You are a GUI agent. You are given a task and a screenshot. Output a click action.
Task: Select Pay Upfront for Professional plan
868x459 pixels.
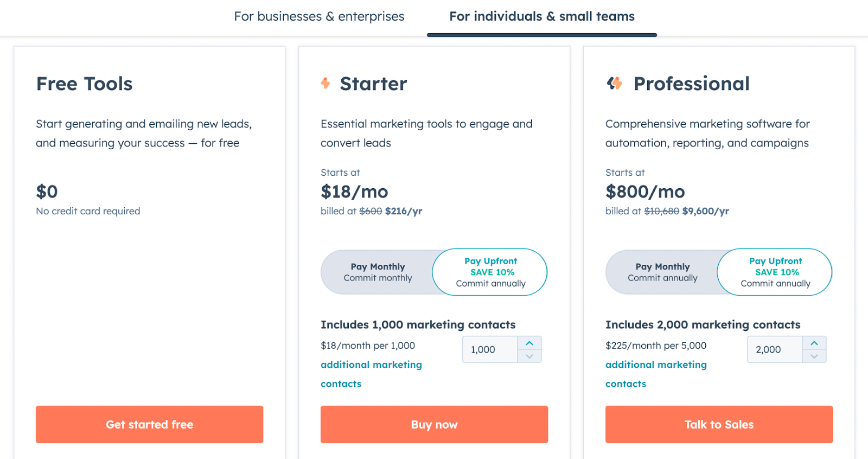[x=775, y=272]
